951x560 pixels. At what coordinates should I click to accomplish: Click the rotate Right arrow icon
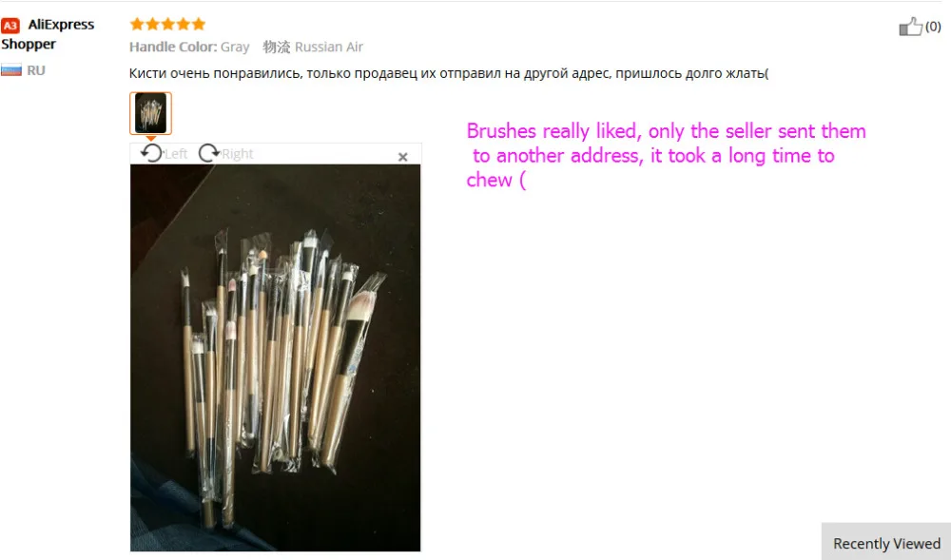[208, 153]
